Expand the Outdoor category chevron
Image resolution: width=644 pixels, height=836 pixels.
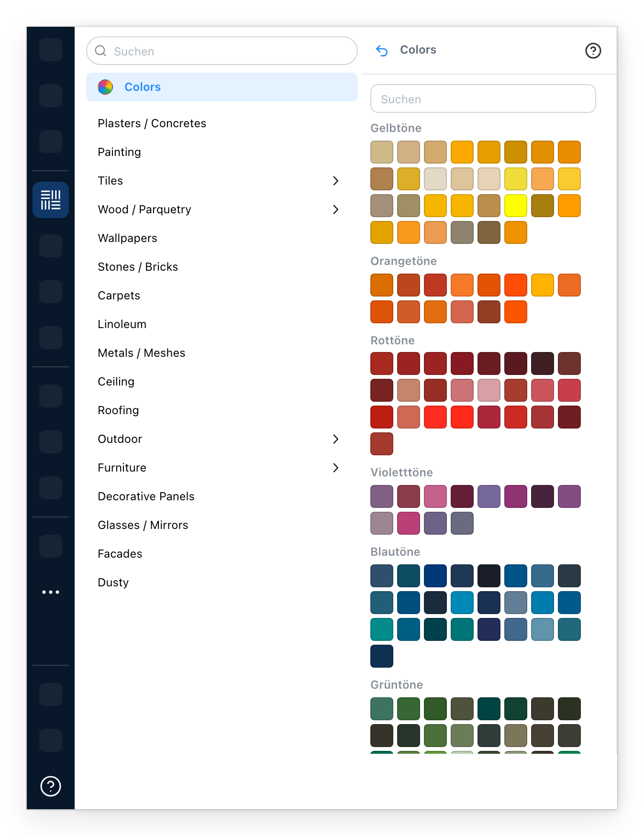[x=335, y=439]
